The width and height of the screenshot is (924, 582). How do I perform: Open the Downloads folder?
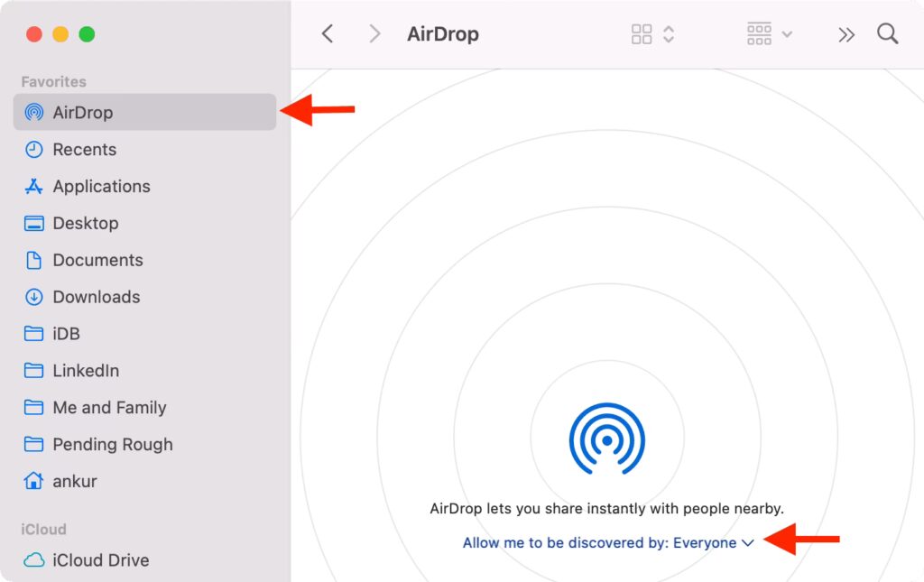point(96,297)
